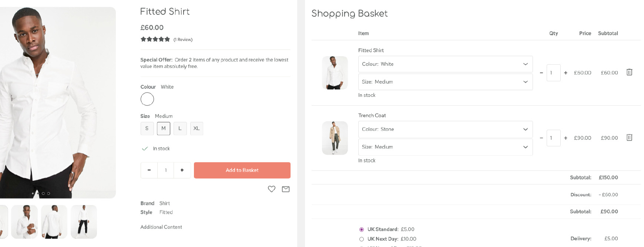Choose the White colour swatch
This screenshot has height=247, width=644.
click(147, 99)
